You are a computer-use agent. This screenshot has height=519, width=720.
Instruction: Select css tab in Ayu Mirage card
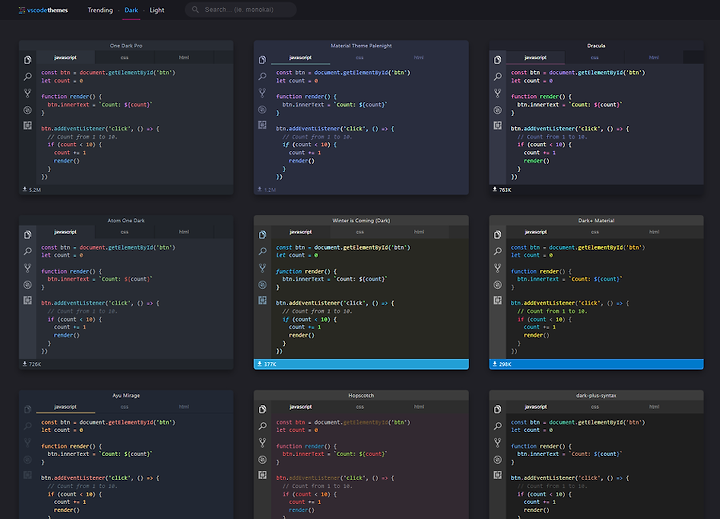coord(124,407)
